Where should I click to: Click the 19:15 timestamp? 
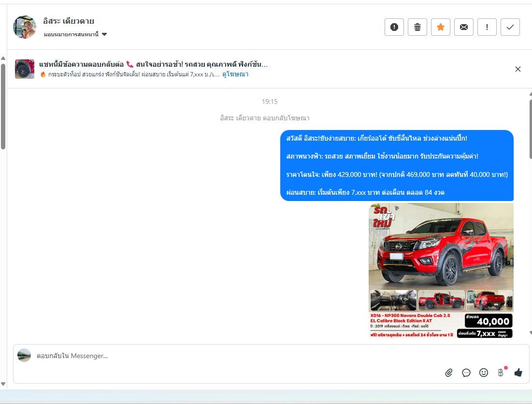coord(270,101)
